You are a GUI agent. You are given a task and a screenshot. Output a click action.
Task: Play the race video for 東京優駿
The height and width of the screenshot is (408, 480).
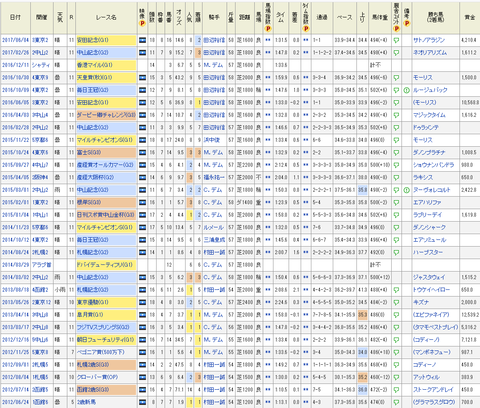coord(142,302)
